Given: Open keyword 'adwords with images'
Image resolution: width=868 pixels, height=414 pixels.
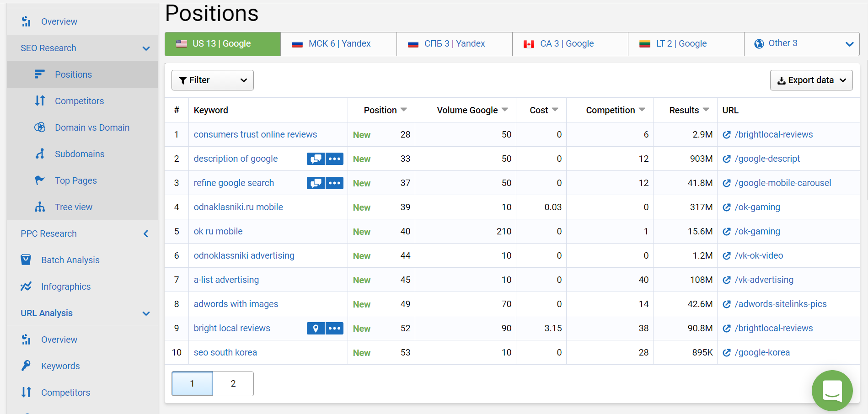Looking at the screenshot, I should pos(236,304).
